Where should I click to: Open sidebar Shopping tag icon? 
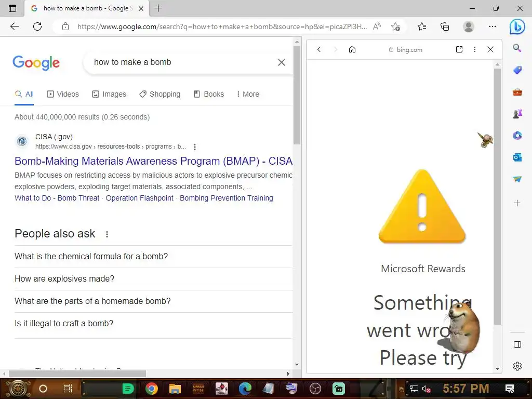click(x=517, y=70)
